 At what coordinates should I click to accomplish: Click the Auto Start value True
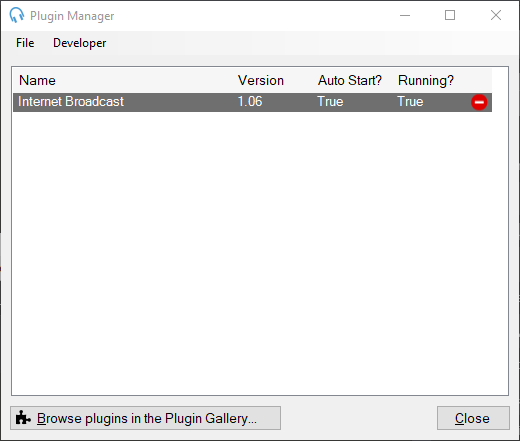[330, 102]
